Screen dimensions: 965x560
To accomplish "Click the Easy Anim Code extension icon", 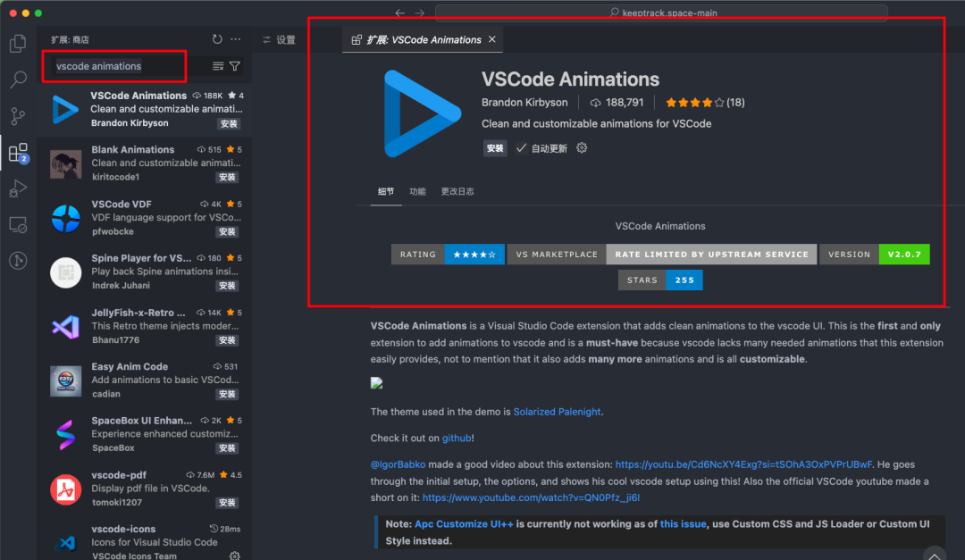I will 66,380.
